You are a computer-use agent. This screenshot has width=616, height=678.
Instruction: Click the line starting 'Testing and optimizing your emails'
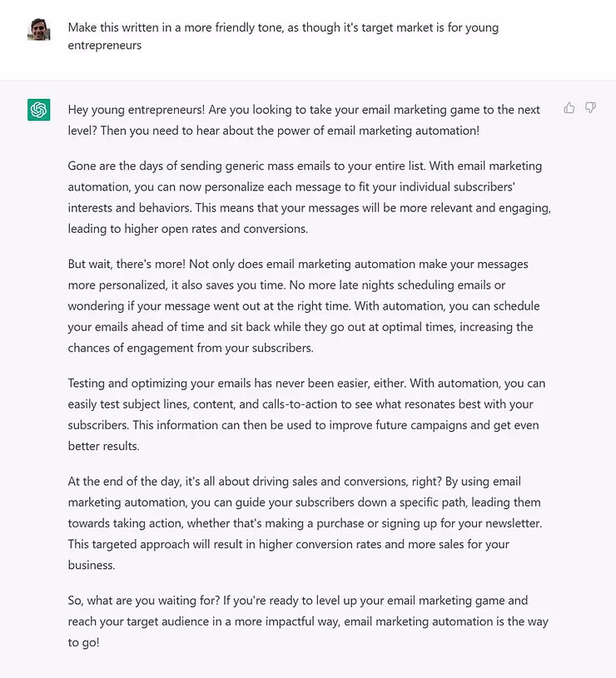point(306,384)
